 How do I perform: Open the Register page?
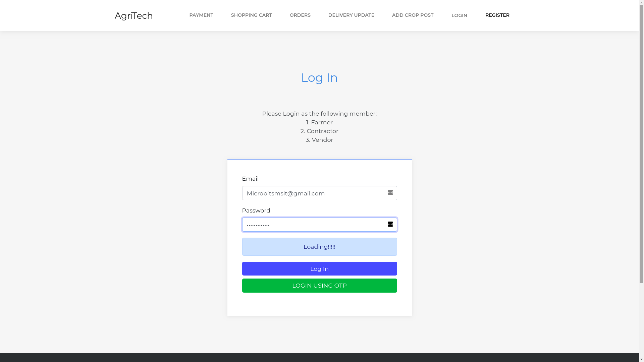pos(497,15)
